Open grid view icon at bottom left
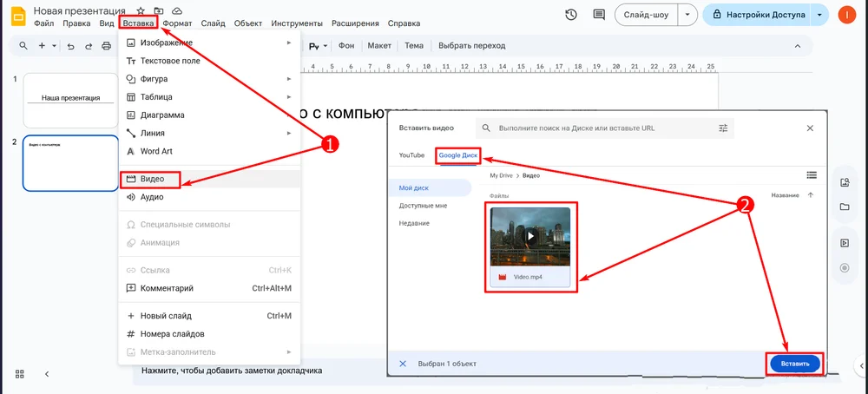Screen dimensions: 868x394 coord(19,373)
